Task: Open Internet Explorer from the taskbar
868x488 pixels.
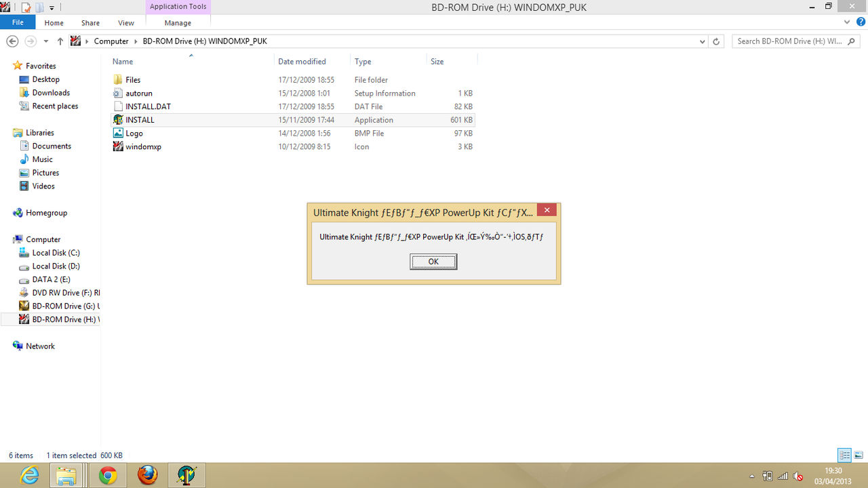Action: point(29,475)
